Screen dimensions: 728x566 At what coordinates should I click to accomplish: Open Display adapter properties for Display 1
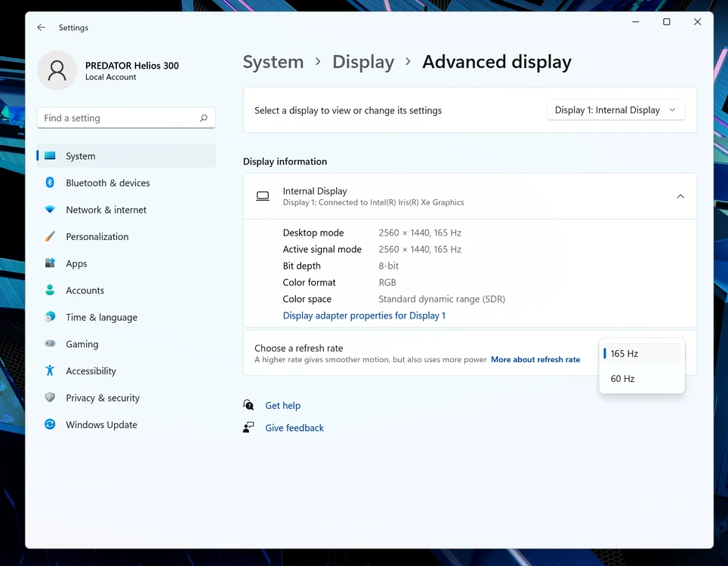pyautogui.click(x=364, y=315)
